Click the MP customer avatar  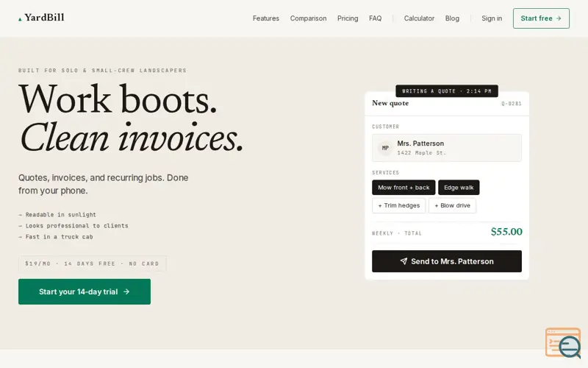pyautogui.click(x=385, y=148)
